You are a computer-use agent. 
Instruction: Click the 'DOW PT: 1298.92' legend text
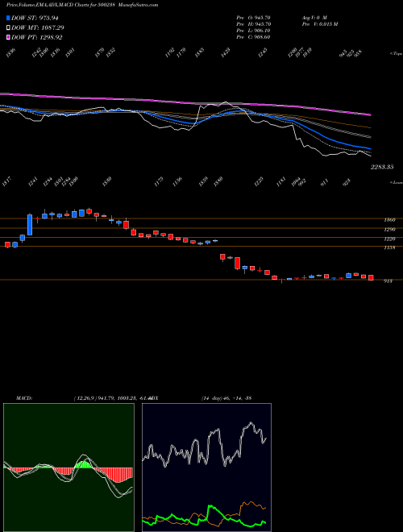tap(36, 37)
